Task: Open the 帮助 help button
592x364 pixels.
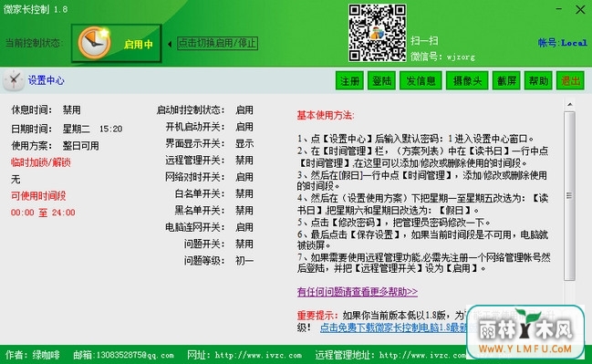Action: pyautogui.click(x=538, y=80)
